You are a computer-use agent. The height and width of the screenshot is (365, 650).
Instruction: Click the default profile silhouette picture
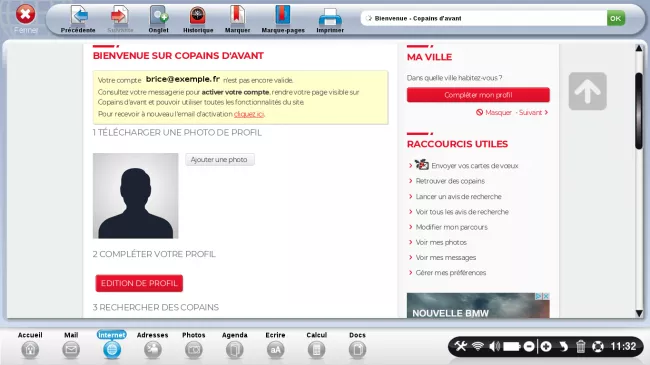tap(136, 196)
